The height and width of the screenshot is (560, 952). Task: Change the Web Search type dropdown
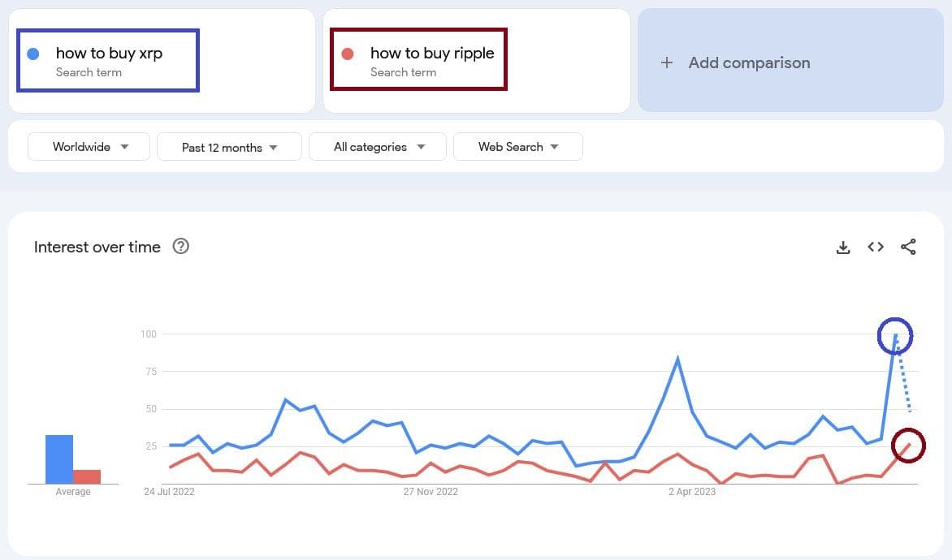(x=518, y=147)
